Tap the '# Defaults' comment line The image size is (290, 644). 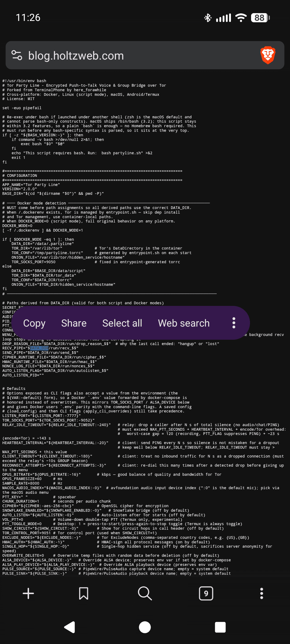[x=14, y=389]
